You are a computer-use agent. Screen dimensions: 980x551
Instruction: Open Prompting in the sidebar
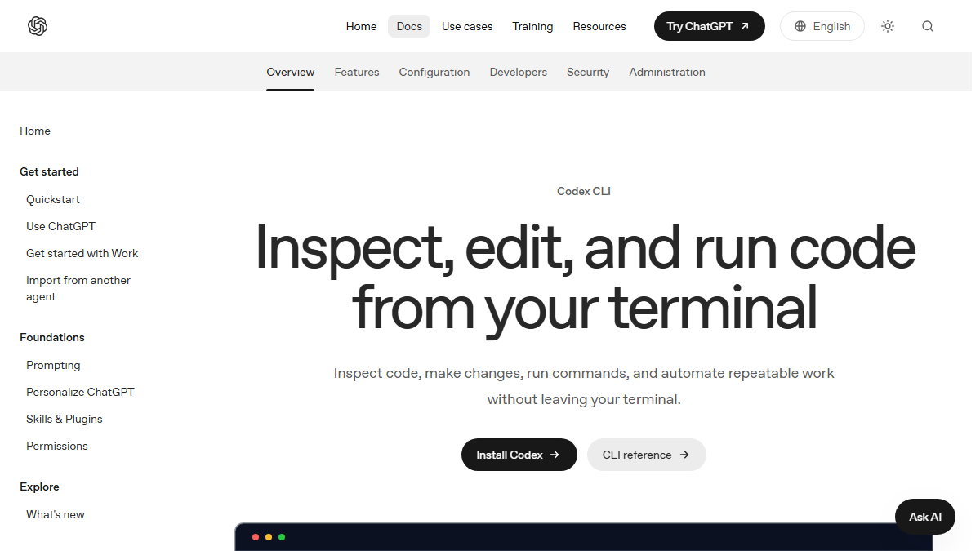[53, 365]
